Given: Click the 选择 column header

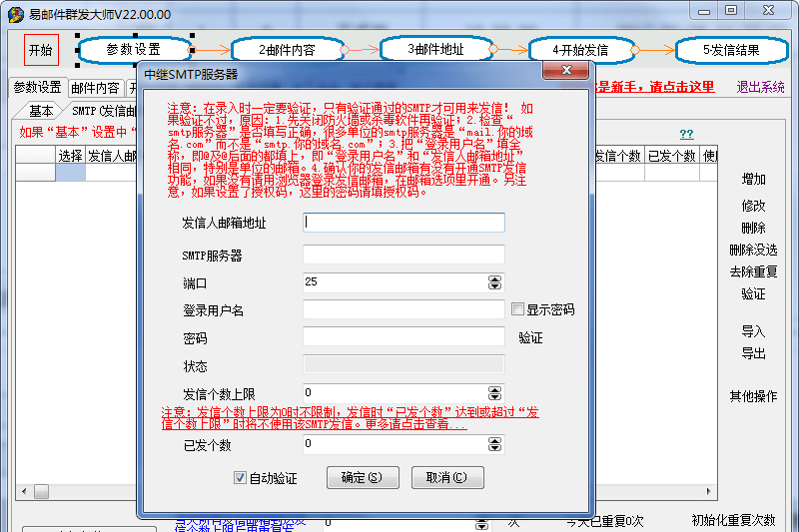Looking at the screenshot, I should (x=70, y=156).
